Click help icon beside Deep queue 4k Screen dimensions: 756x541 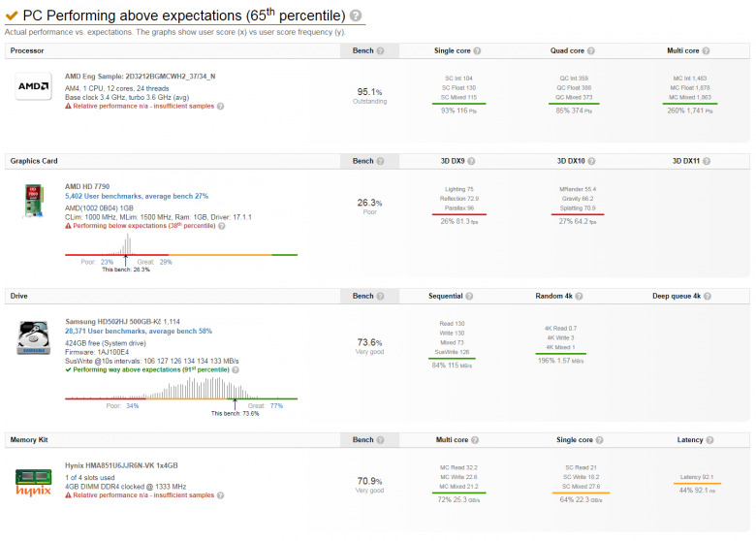click(708, 296)
